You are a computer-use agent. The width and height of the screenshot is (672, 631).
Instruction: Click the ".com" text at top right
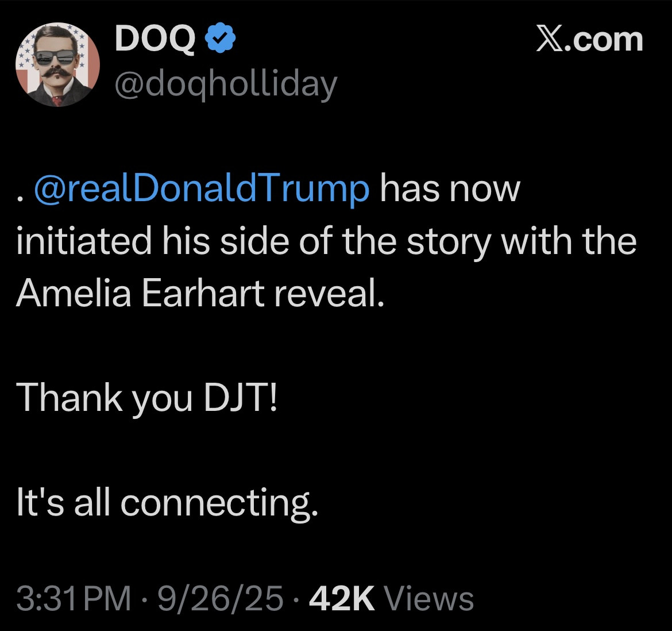point(606,40)
